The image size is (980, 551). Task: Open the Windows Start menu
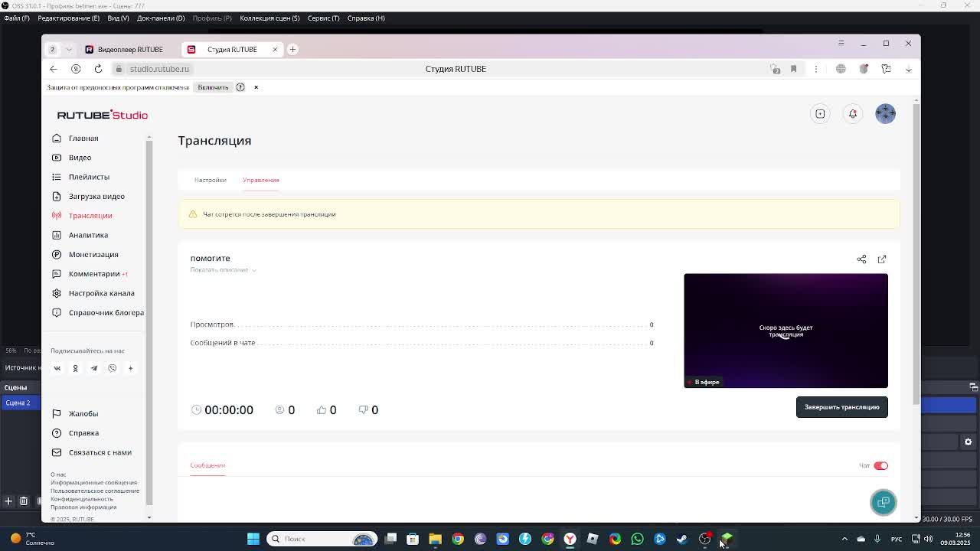click(x=253, y=539)
